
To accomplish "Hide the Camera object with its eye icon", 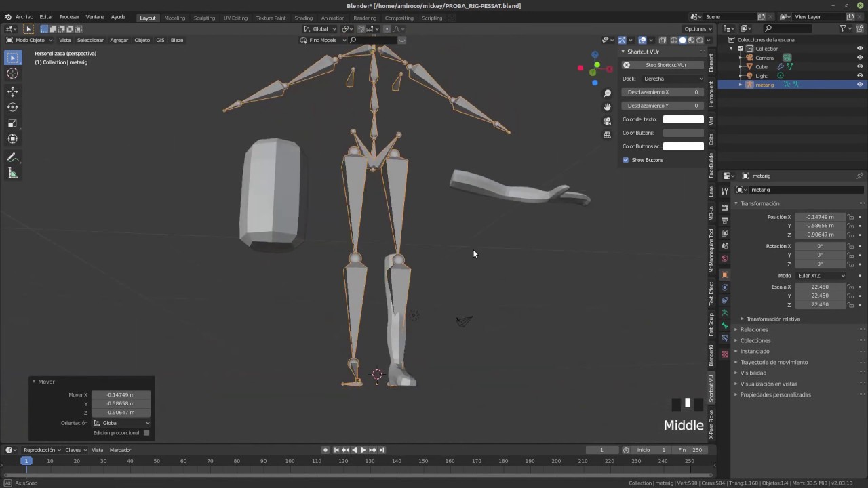I will pos(860,58).
